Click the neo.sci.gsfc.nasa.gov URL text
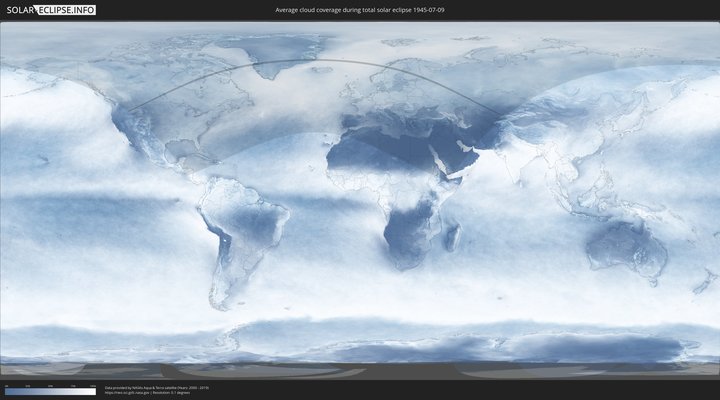The height and width of the screenshot is (400, 720). [x=127, y=393]
